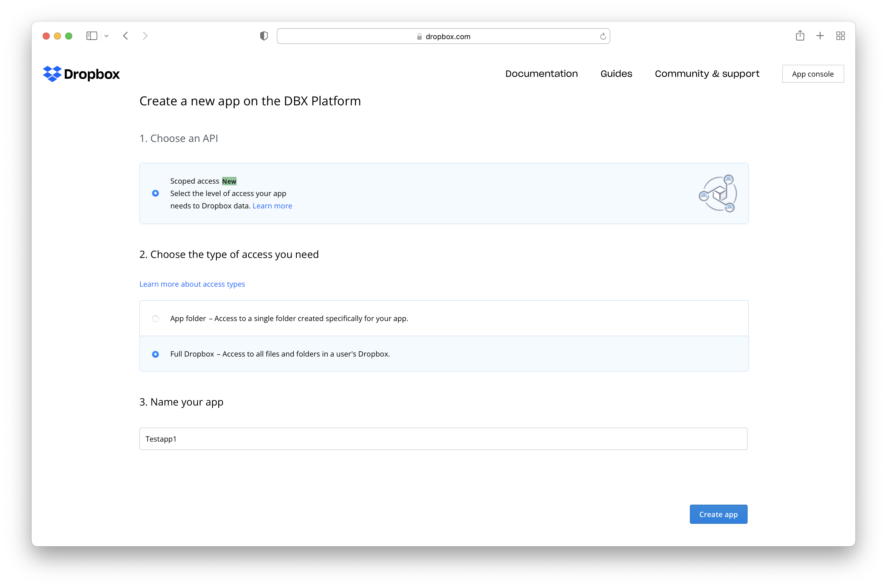Open the Guides menu
Image resolution: width=887 pixels, height=588 pixels.
tap(616, 73)
